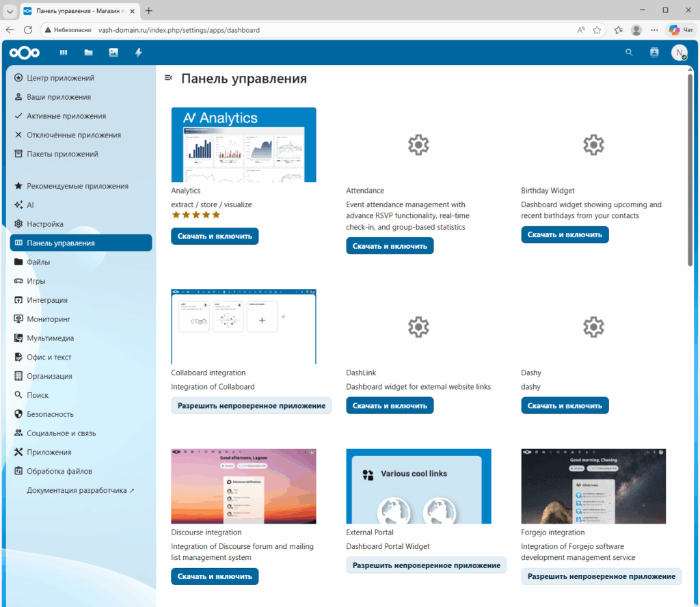Click Скачать и включить under Analytics
Image resolution: width=700 pixels, height=607 pixels.
click(x=215, y=236)
